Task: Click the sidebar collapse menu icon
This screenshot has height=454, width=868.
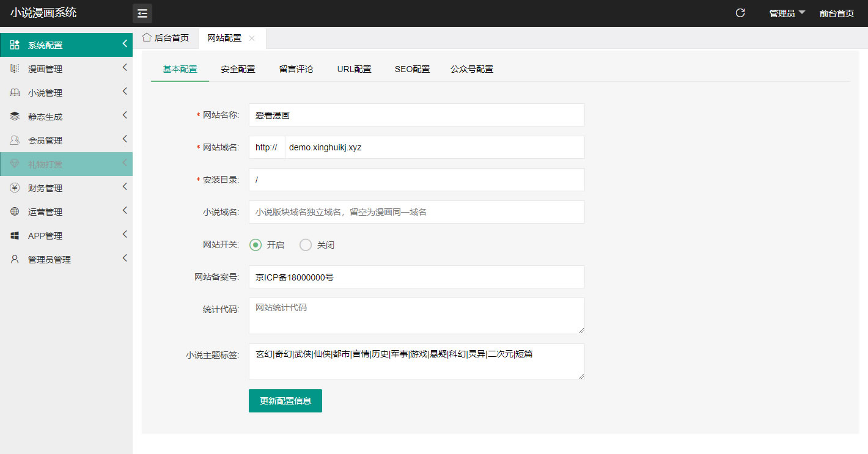Action: click(142, 13)
